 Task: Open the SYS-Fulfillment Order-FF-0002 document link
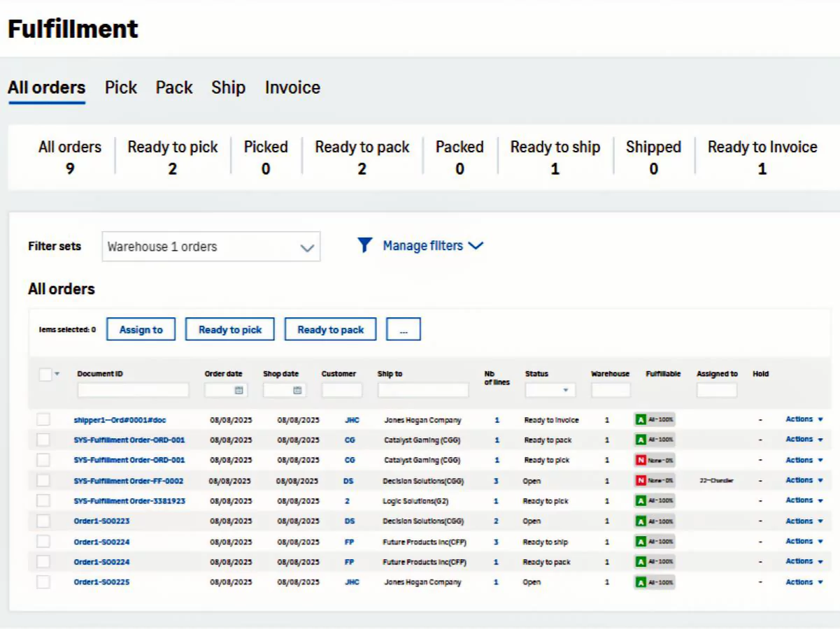[129, 481]
